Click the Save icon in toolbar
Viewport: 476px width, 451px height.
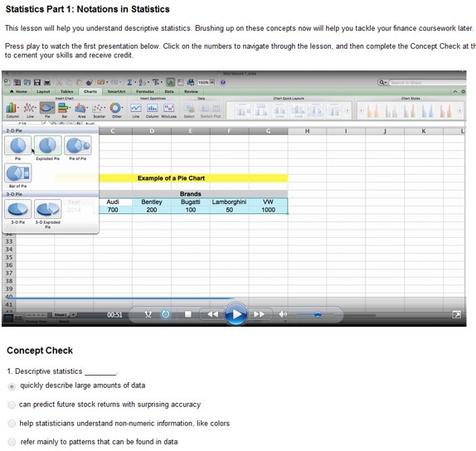37,82
